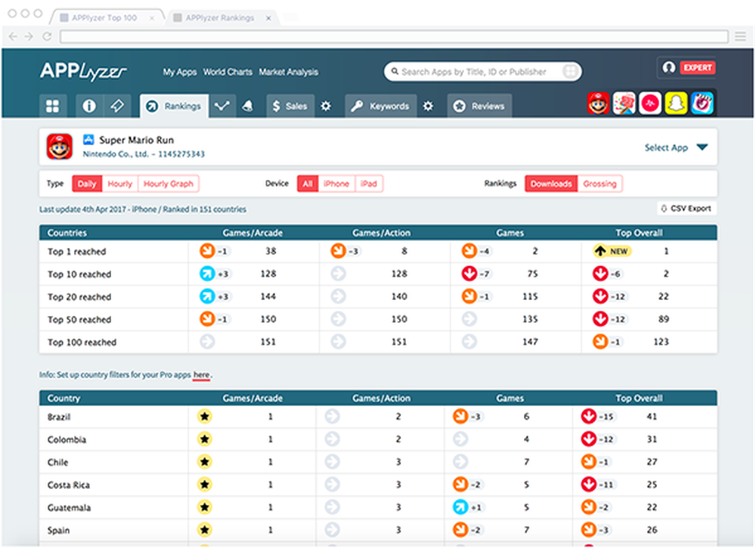Open the notification bell icon tab

click(248, 106)
